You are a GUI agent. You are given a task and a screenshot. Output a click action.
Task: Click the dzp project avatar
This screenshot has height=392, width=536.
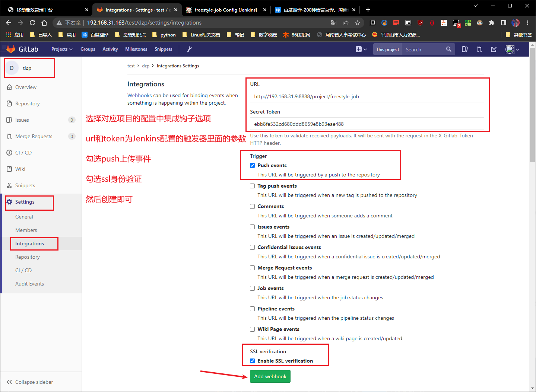12,68
